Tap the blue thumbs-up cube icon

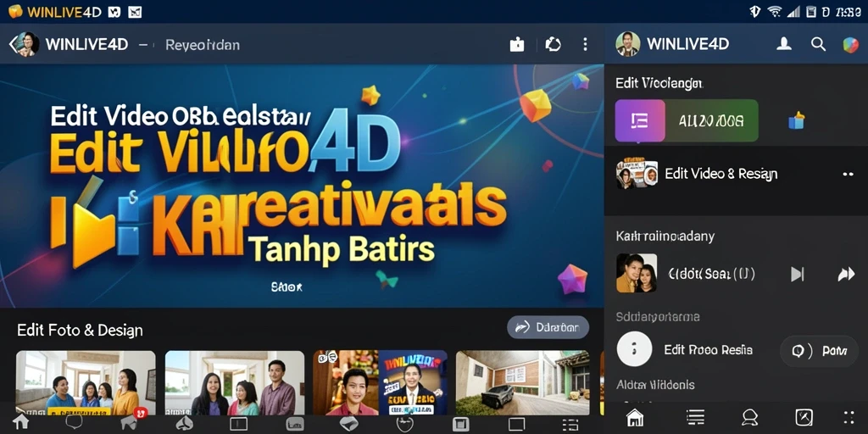point(796,120)
